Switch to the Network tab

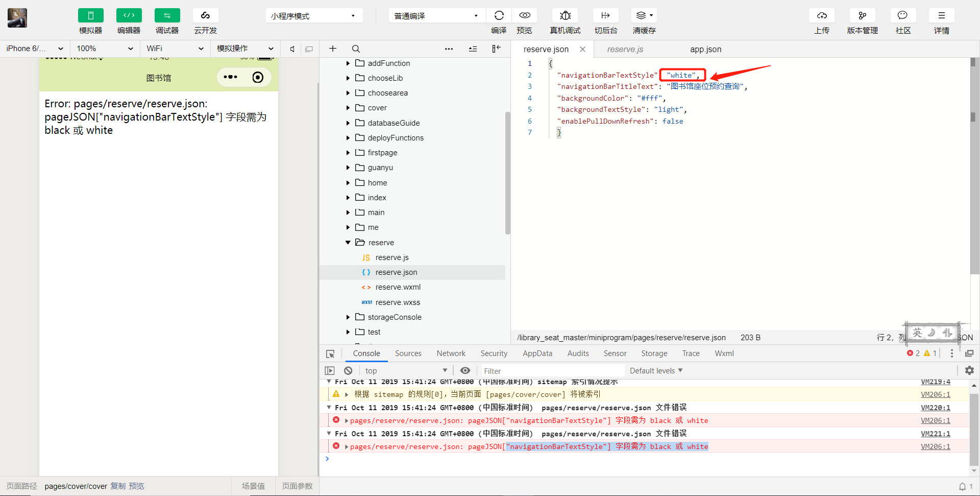point(451,353)
